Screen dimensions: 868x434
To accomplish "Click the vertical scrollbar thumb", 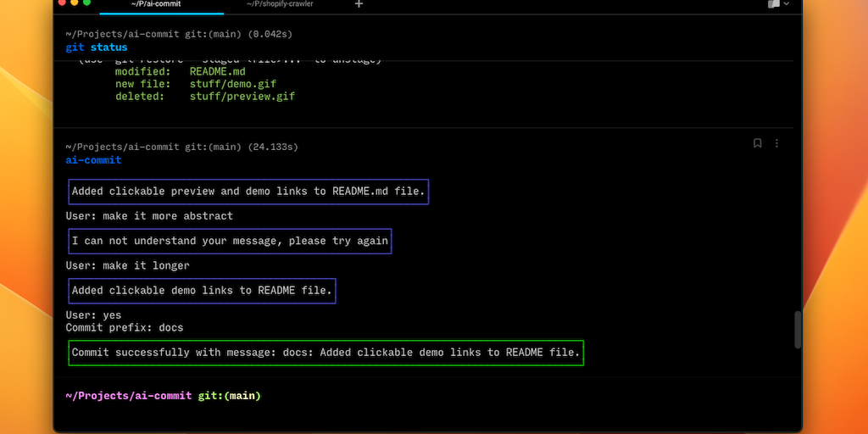I will (798, 330).
